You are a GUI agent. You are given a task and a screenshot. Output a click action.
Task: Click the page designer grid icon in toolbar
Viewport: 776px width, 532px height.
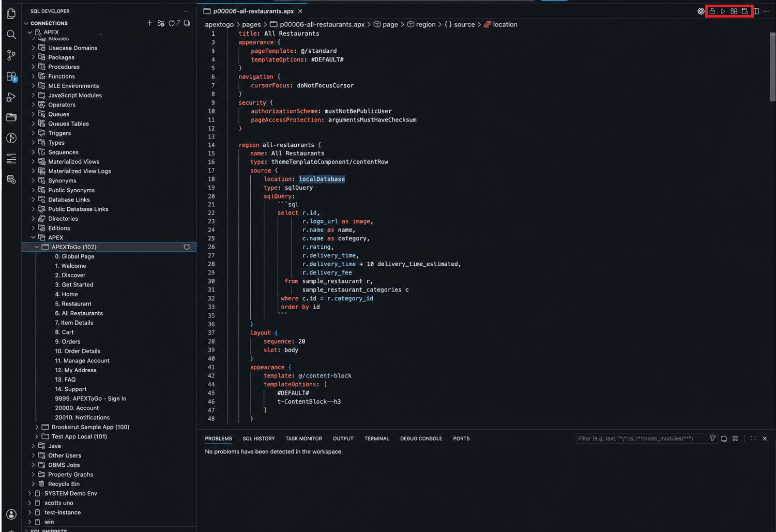pos(734,11)
